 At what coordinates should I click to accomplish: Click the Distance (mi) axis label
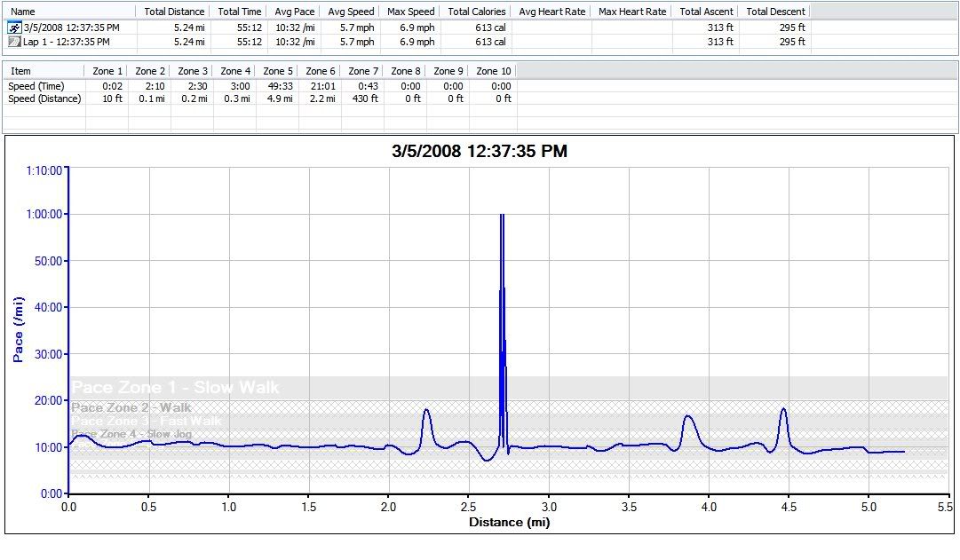pos(509,523)
